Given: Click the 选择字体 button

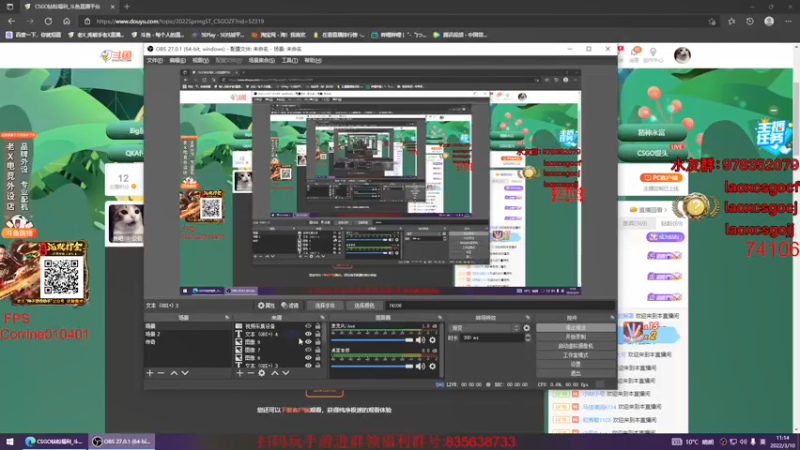Looking at the screenshot, I should click(x=324, y=306).
